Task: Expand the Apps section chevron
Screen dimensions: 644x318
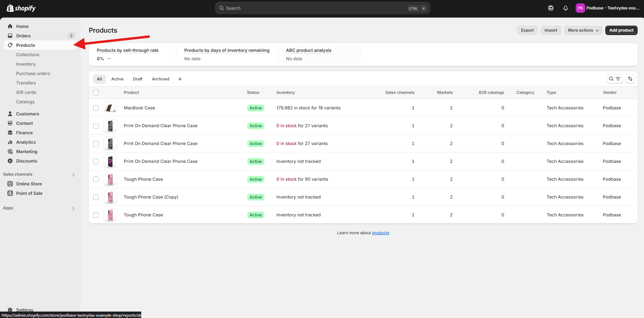Action: pyautogui.click(x=73, y=208)
